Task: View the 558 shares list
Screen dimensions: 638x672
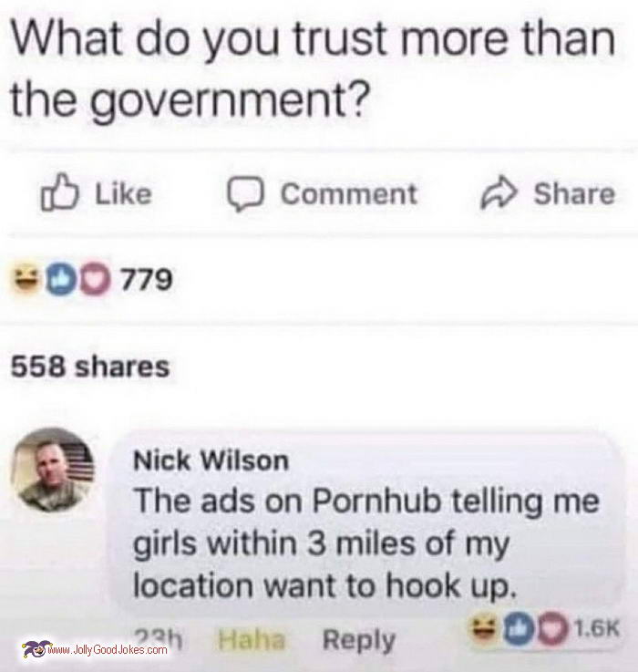Action: pyautogui.click(x=90, y=367)
